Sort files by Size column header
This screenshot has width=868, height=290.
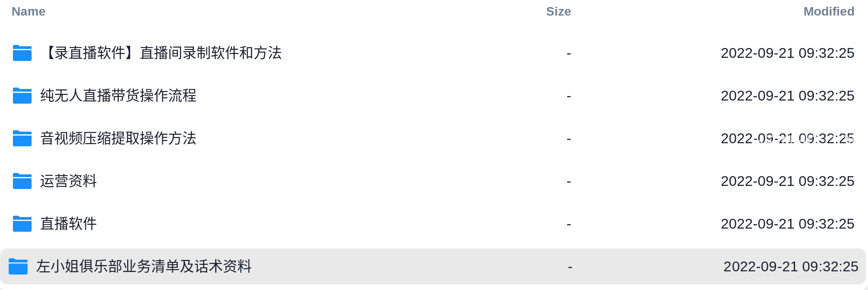click(559, 12)
